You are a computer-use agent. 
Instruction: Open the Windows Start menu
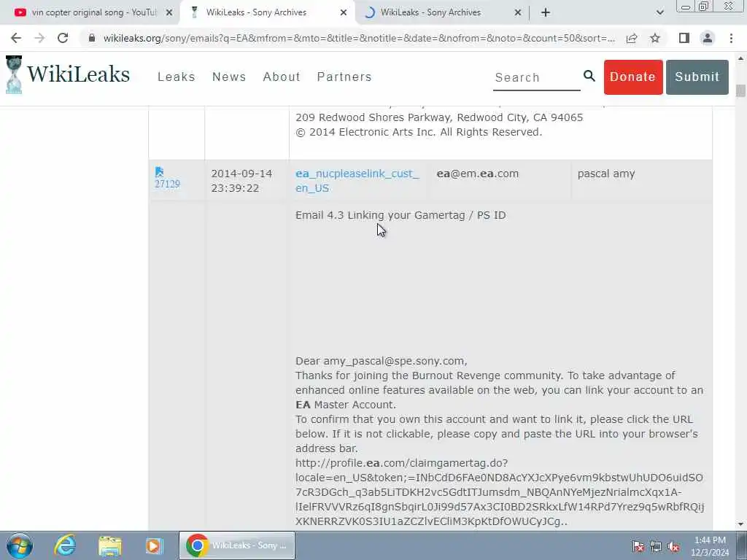[x=20, y=545]
